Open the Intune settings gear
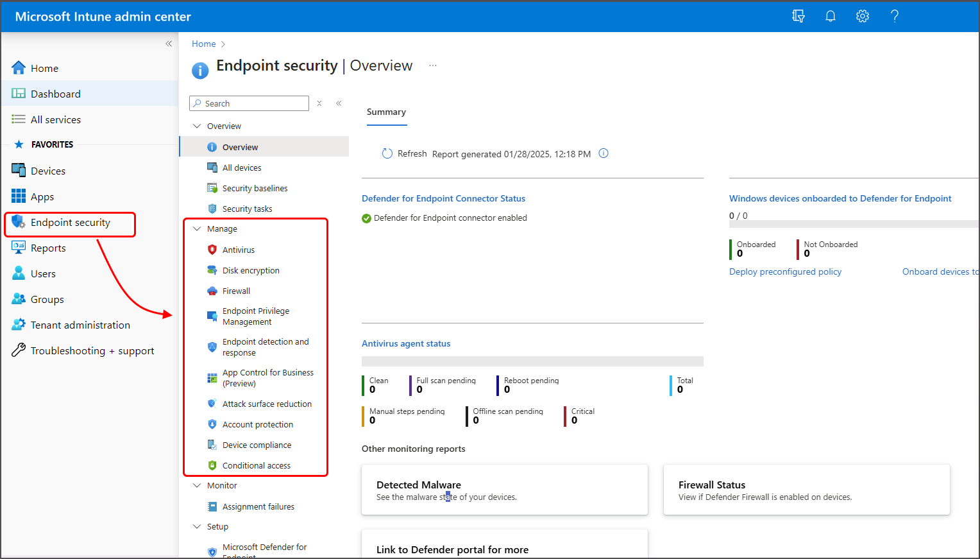 tap(862, 16)
